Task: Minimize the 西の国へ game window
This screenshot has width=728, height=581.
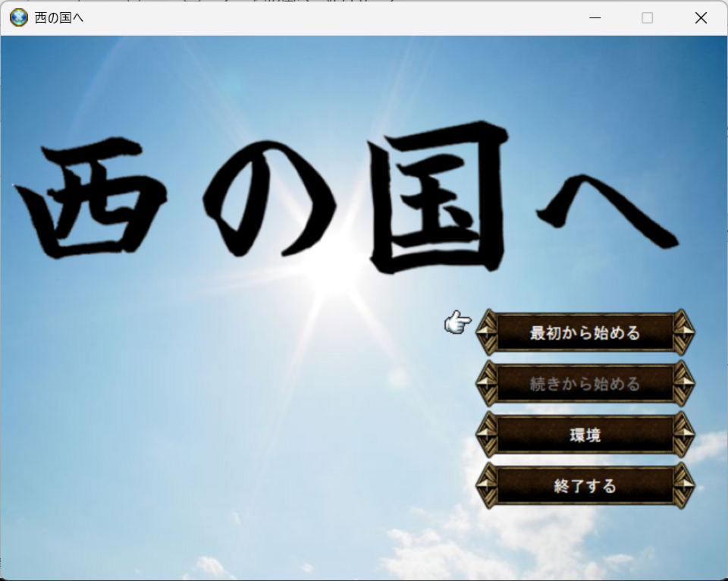Action: pyautogui.click(x=595, y=17)
